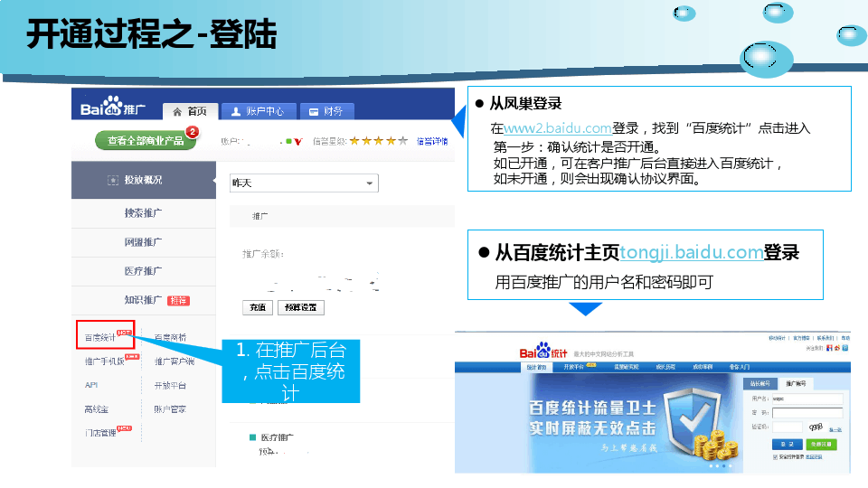This screenshot has width=868, height=488.
Task: Click the Baidu 统计 paw logo
Action: pyautogui.click(x=542, y=351)
